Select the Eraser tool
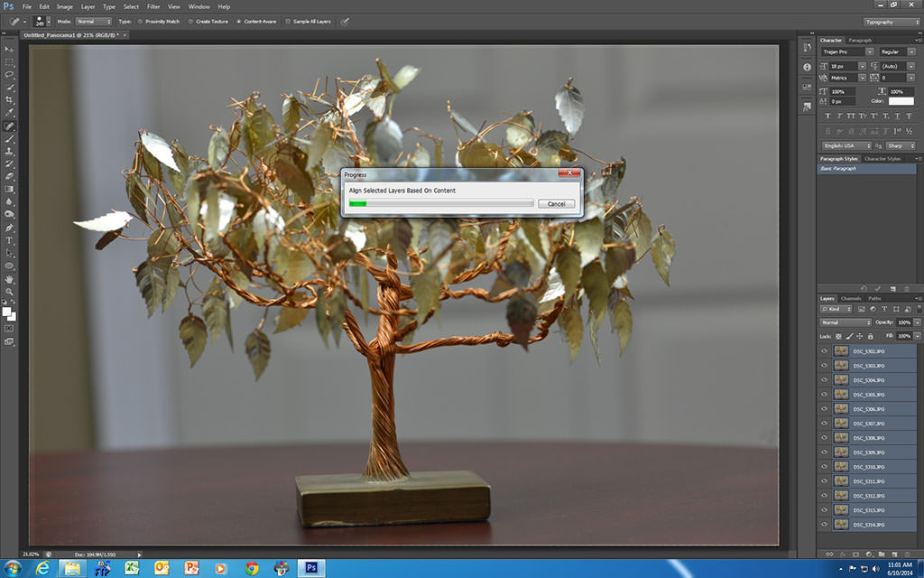 (x=9, y=176)
